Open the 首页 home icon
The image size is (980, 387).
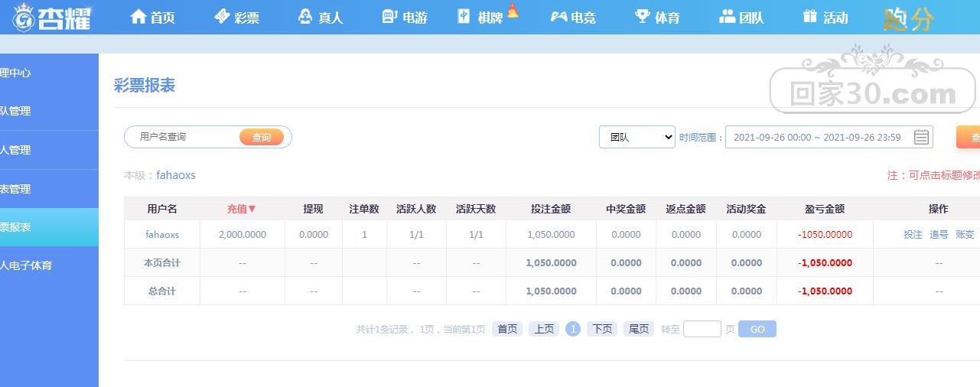[x=138, y=16]
